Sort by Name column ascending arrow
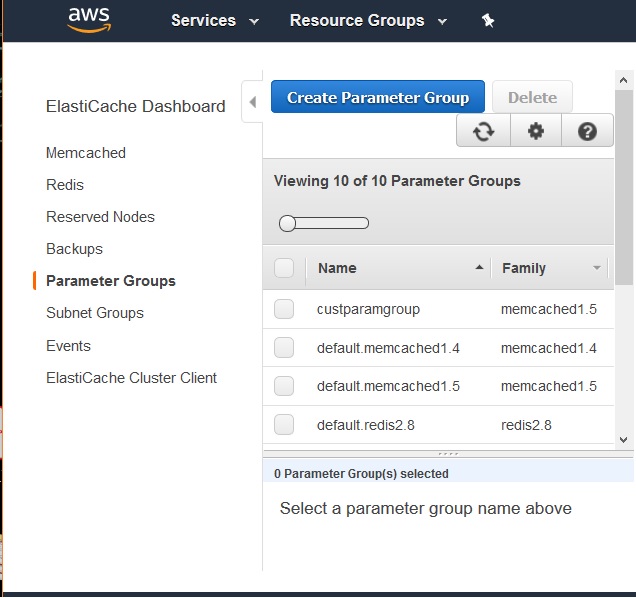Screen dimensions: 636x598 coord(480,268)
